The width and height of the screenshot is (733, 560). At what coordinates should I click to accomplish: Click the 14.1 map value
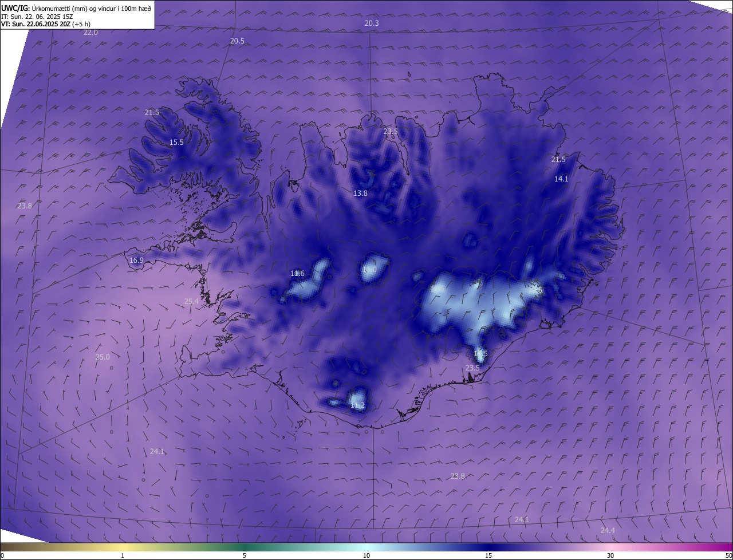pyautogui.click(x=561, y=179)
